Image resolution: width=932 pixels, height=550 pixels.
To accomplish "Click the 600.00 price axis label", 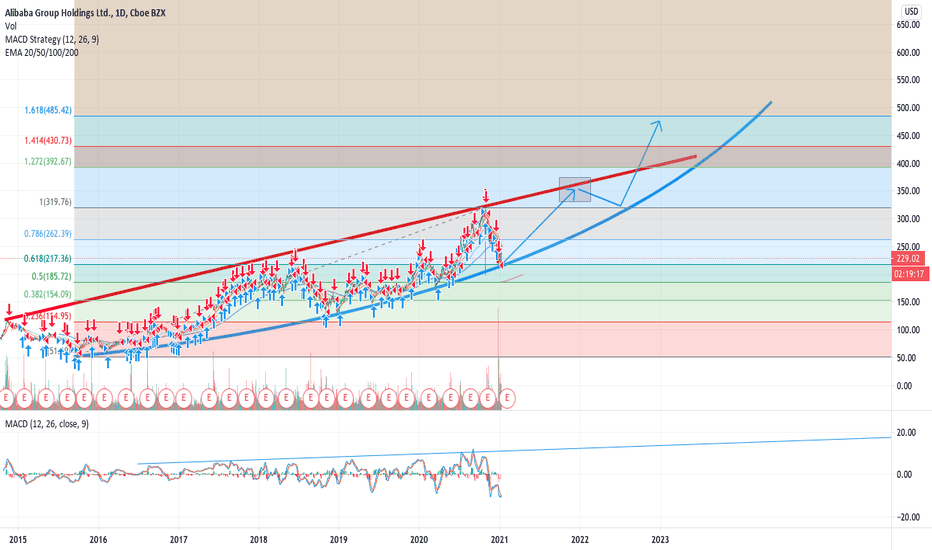I will coord(908,53).
